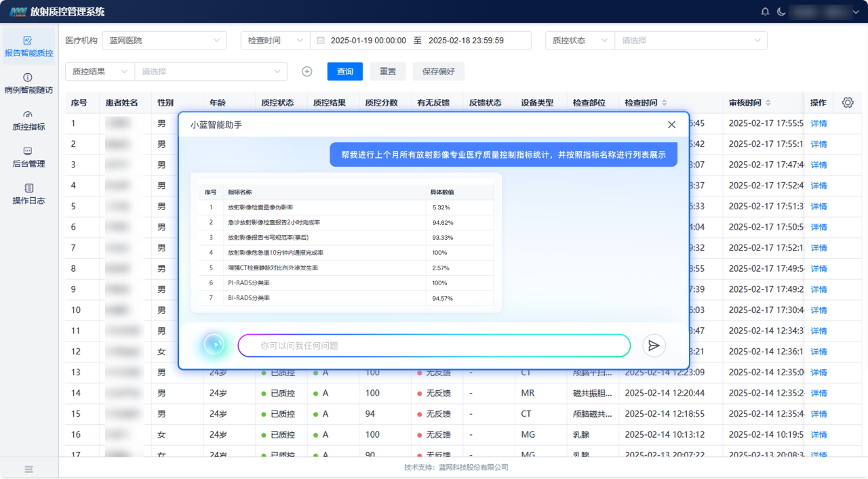Image resolution: width=868 pixels, height=479 pixels.
Task: Click the 重置 button
Action: click(387, 71)
